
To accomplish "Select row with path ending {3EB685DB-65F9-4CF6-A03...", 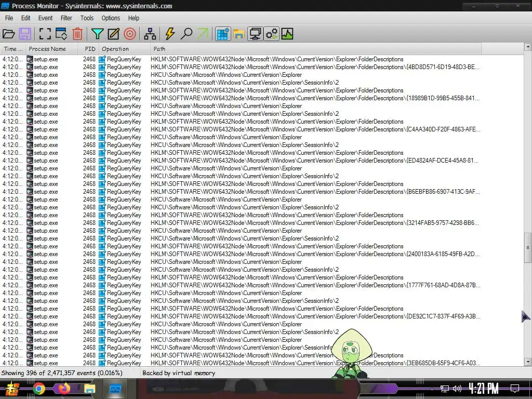I will tap(241, 363).
